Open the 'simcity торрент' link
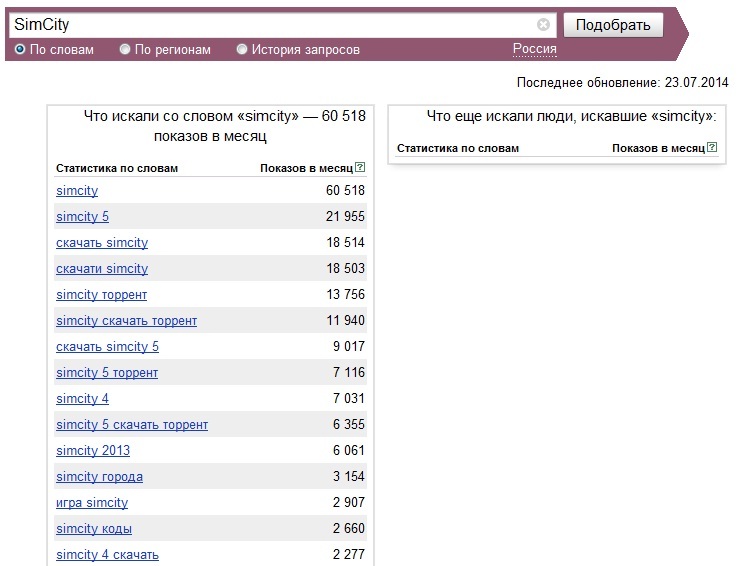Image resolution: width=743 pixels, height=566 pixels. 101,295
